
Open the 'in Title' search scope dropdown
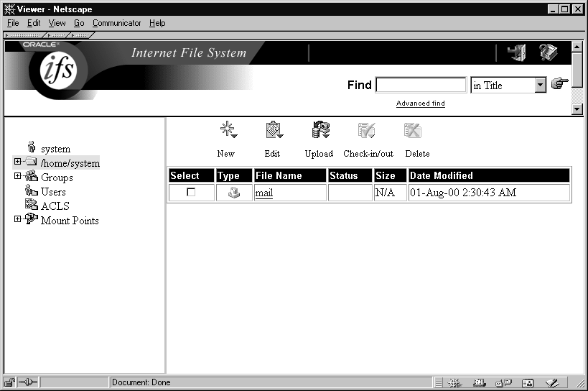coord(540,86)
